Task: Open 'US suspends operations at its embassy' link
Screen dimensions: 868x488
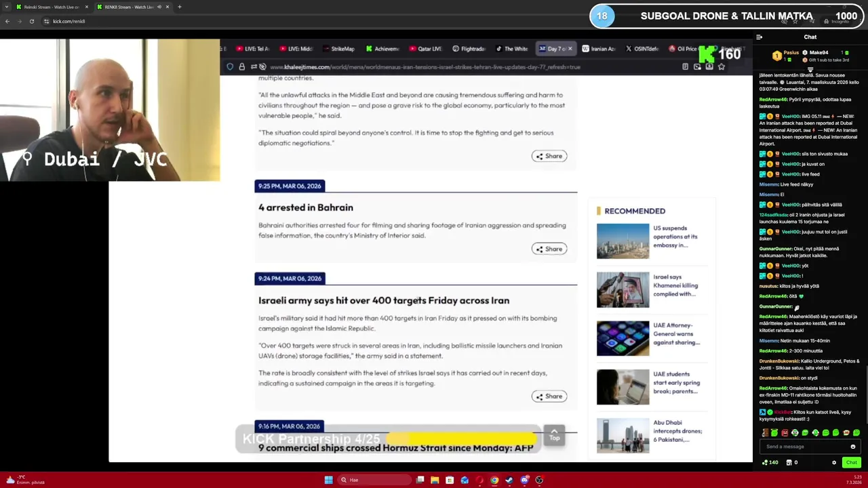Action: pos(675,237)
